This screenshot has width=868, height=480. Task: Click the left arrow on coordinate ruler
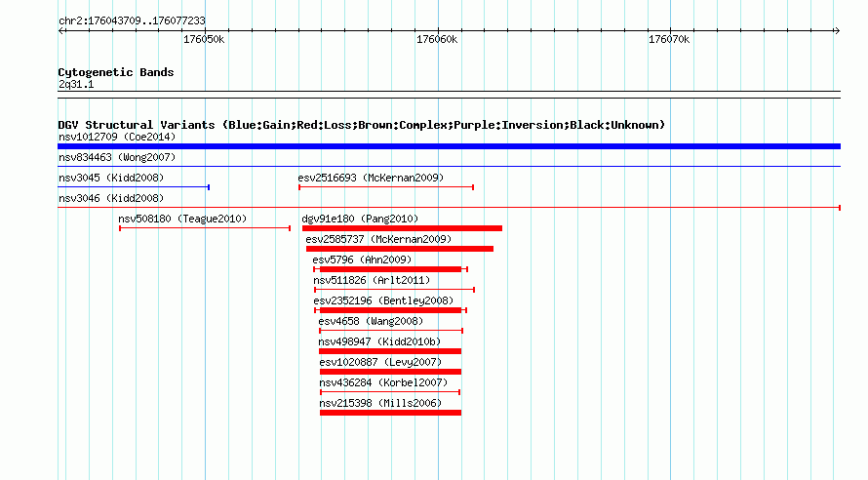click(x=60, y=30)
